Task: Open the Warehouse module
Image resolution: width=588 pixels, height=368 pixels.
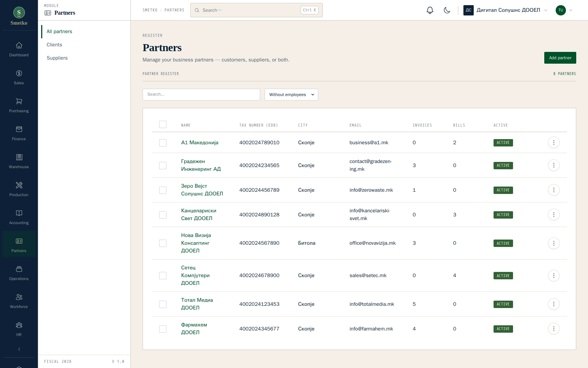Action: point(19,162)
